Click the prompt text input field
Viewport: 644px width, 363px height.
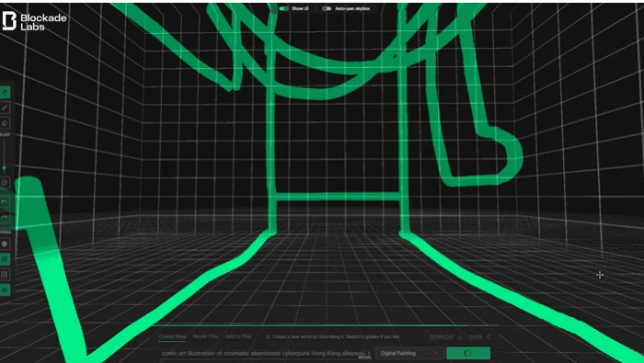tap(266, 353)
